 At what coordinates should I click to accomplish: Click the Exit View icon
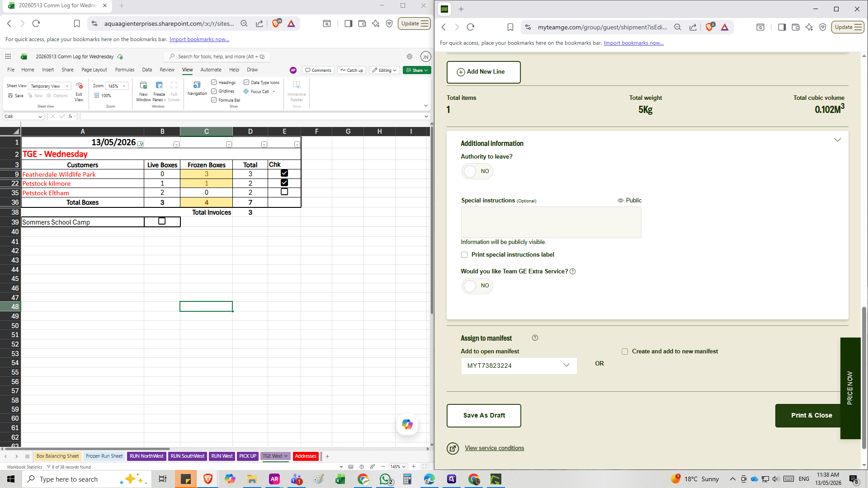(x=79, y=86)
